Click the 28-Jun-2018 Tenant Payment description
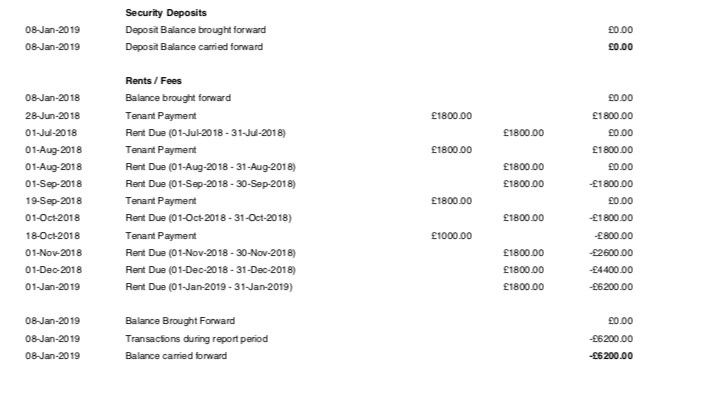 pos(161,116)
